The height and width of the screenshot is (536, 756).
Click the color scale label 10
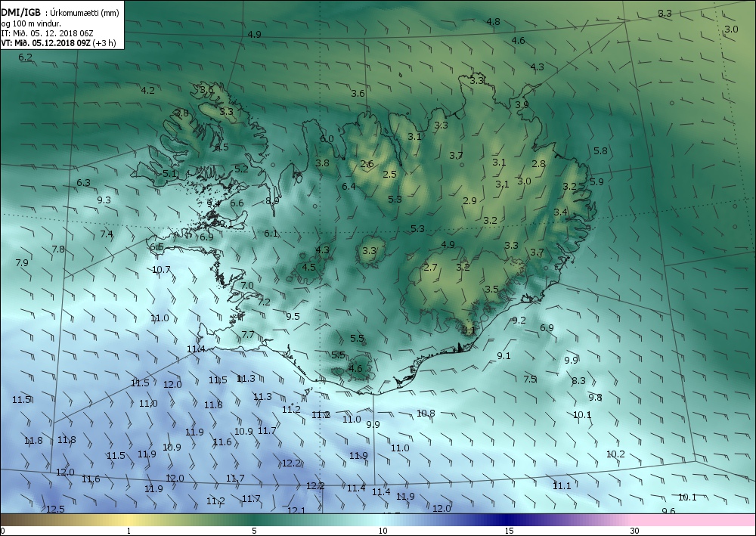pos(383,531)
